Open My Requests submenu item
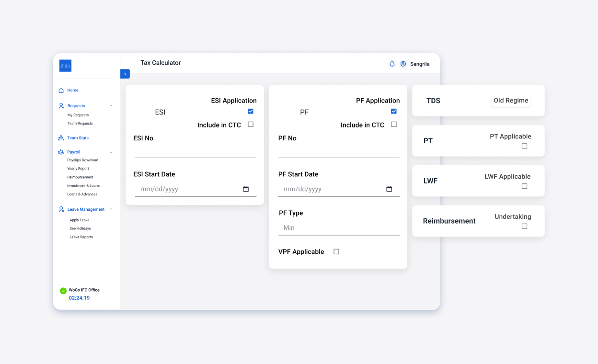 (78, 115)
